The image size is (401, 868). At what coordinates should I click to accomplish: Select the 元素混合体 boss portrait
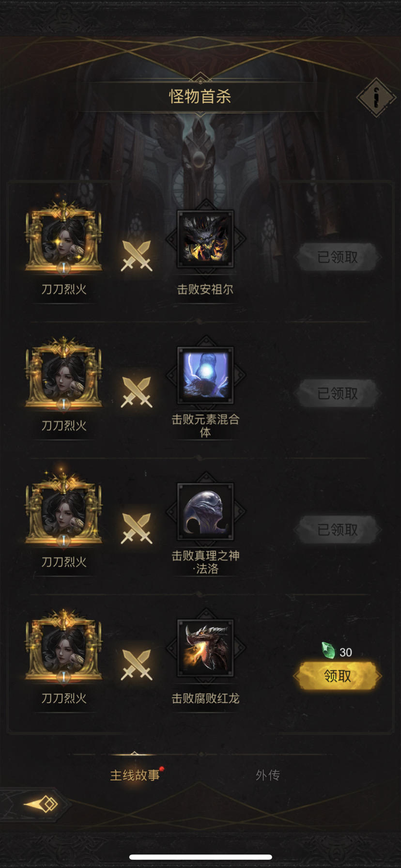[205, 375]
